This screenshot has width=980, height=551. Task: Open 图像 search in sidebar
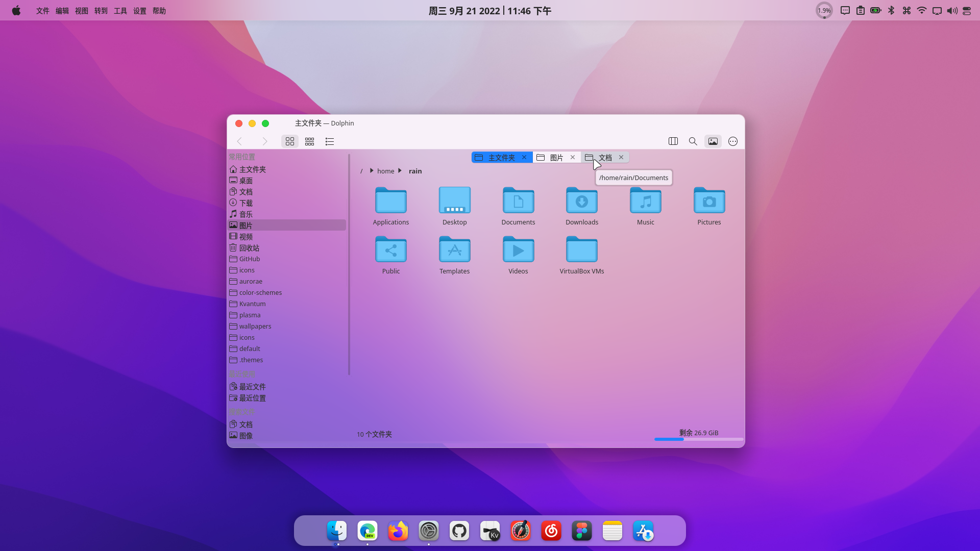click(x=287, y=436)
